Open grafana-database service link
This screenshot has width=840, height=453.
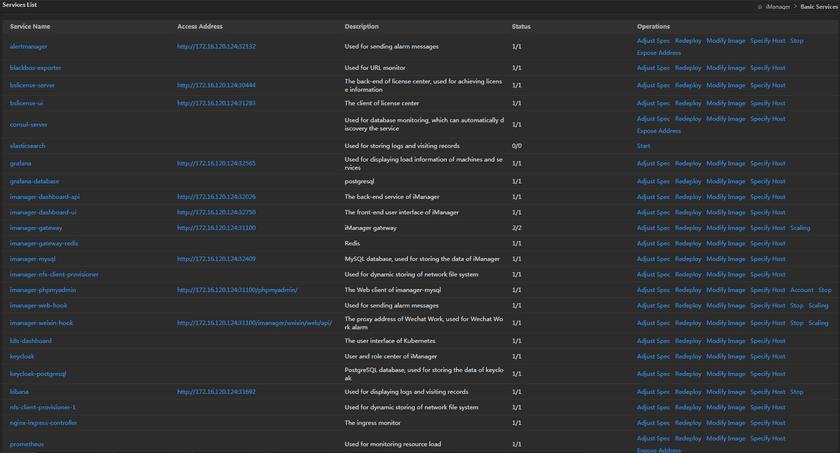point(34,182)
